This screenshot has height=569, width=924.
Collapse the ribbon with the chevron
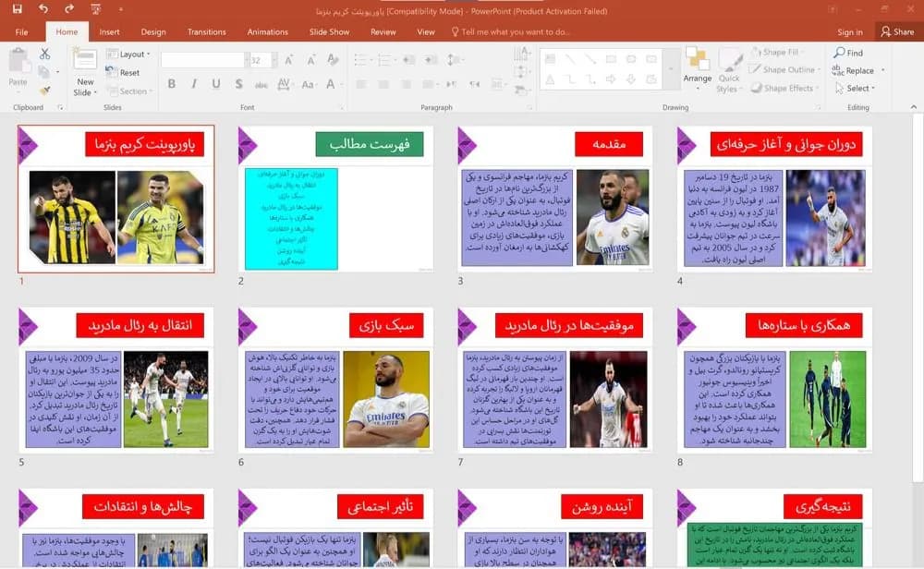click(x=914, y=107)
